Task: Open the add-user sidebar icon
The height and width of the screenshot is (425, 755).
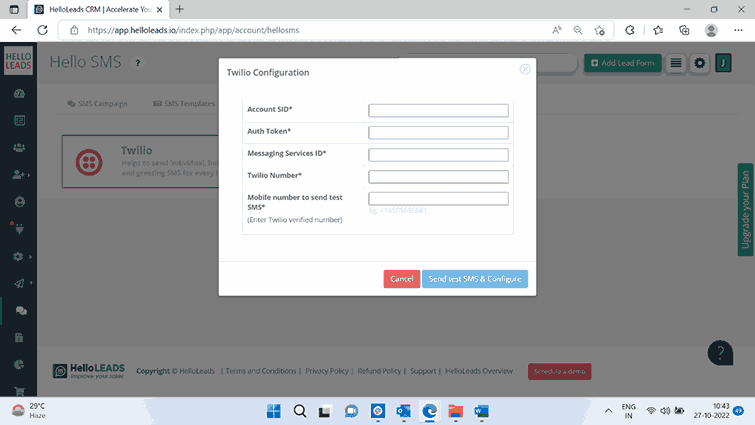Action: pos(18,174)
